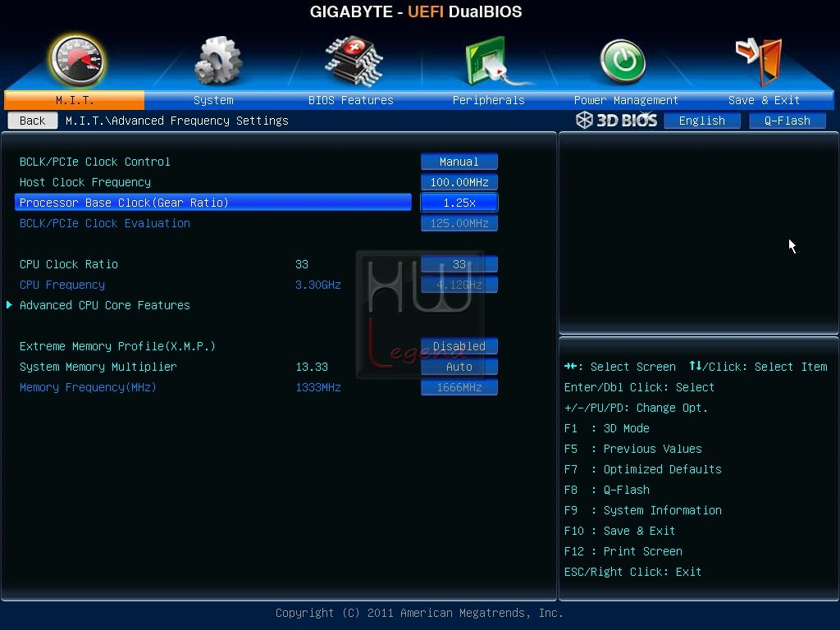Highlight Processor Base Clock(Gear Ratio) row
This screenshot has width=840, height=630.
(x=213, y=203)
